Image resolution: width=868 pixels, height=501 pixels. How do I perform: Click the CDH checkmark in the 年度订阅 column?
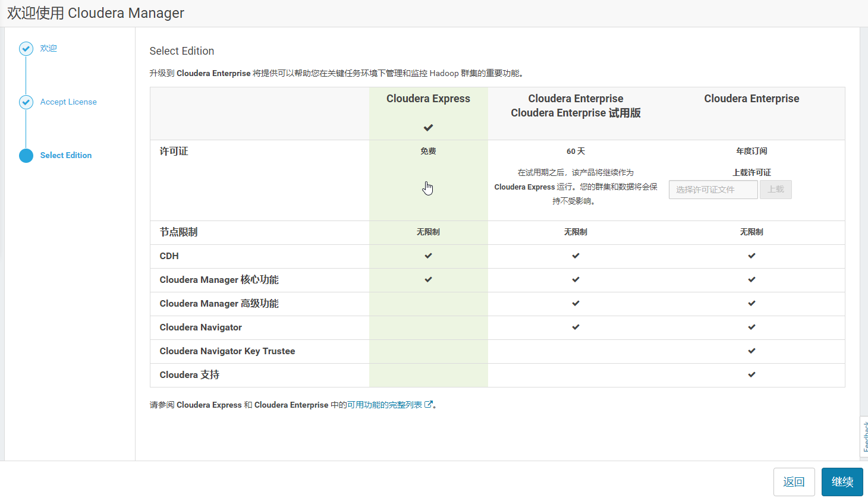pyautogui.click(x=751, y=256)
